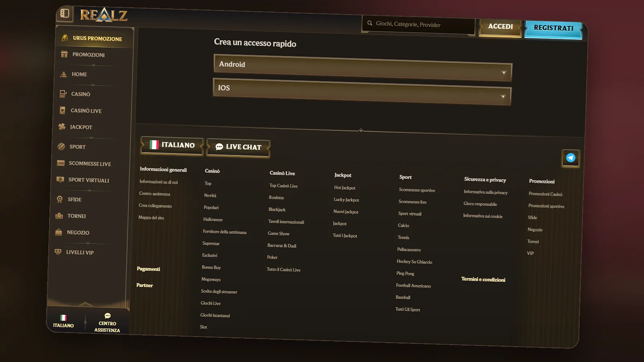644x362 pixels.
Task: Open Informazioni su di noi link
Action: point(159,182)
